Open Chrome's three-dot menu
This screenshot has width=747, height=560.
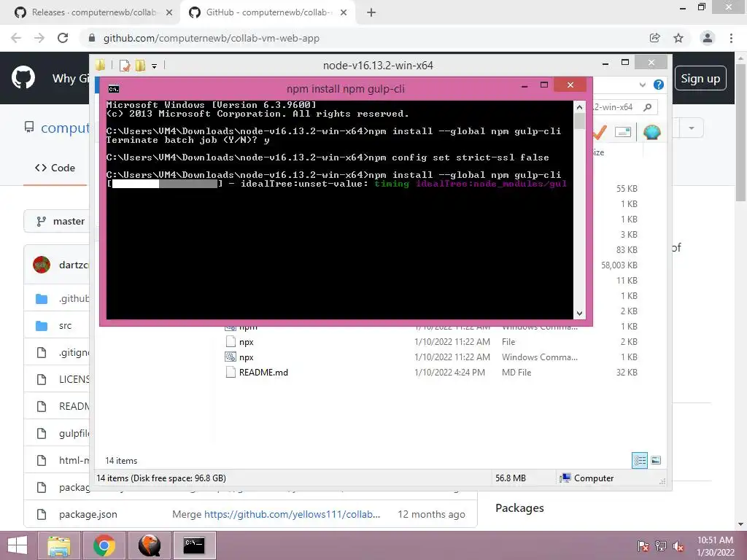[x=731, y=38]
